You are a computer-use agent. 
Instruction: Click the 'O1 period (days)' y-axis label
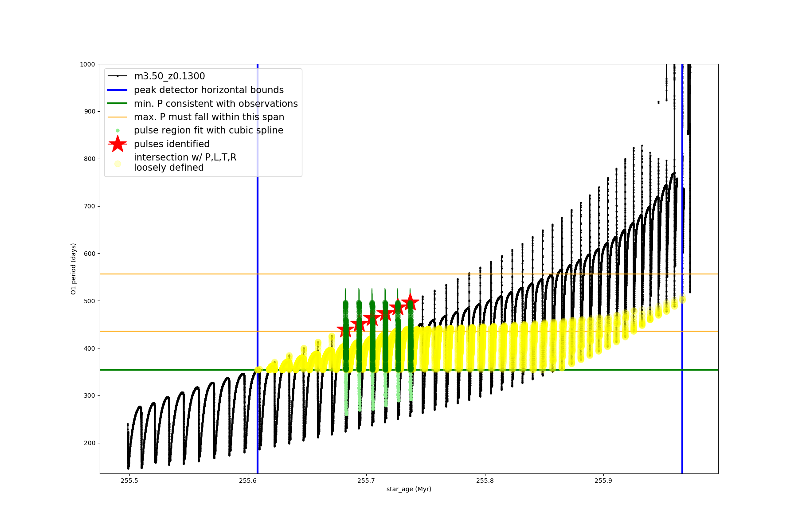(74, 269)
